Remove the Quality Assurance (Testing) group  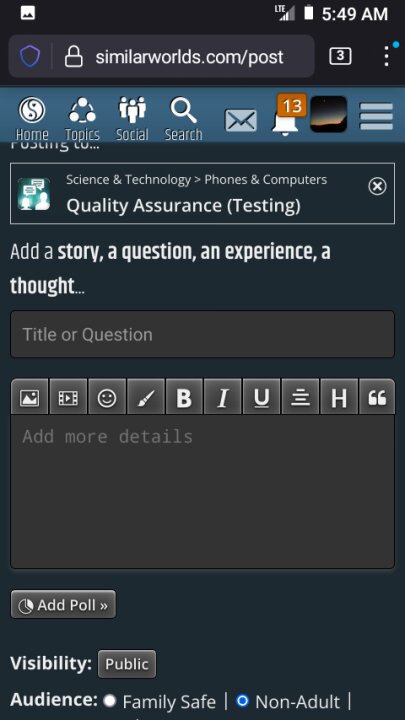(377, 186)
